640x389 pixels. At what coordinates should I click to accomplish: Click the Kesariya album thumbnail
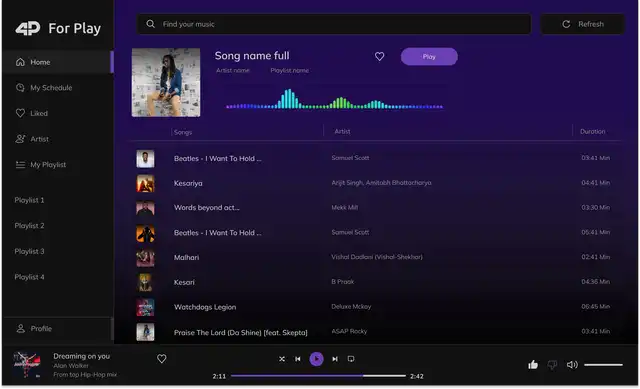[145, 183]
